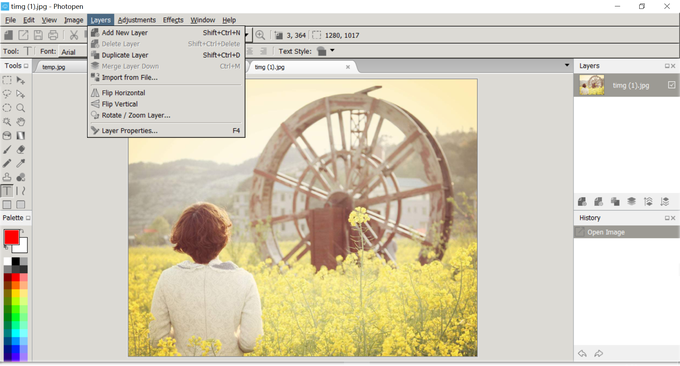Select the Text tool in Tools panel
680x366 pixels.
point(7,191)
